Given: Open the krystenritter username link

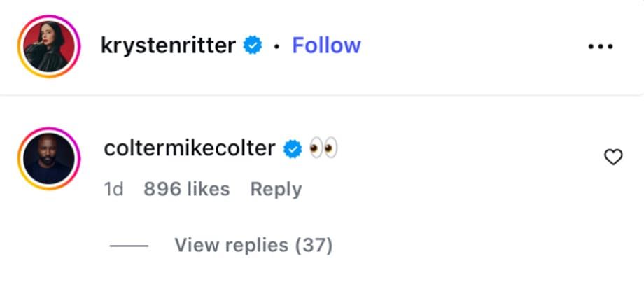Looking at the screenshot, I should (168, 46).
